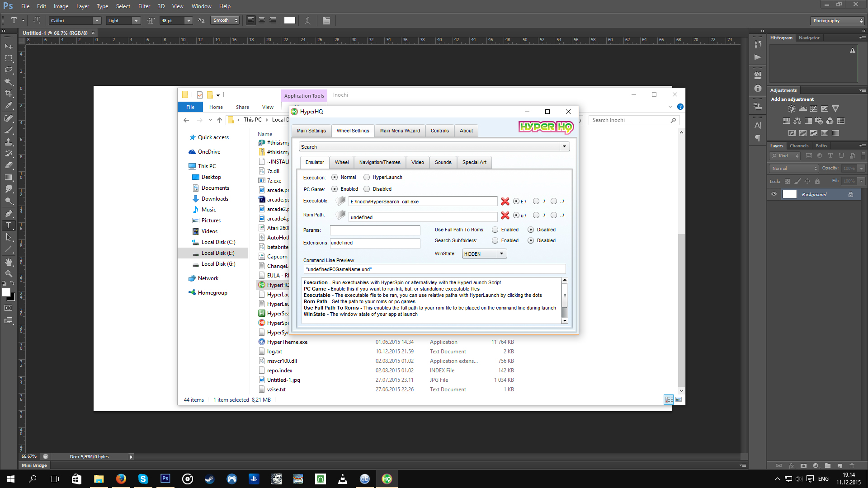The image size is (868, 488).
Task: Select the Crop tool
Action: click(x=9, y=93)
